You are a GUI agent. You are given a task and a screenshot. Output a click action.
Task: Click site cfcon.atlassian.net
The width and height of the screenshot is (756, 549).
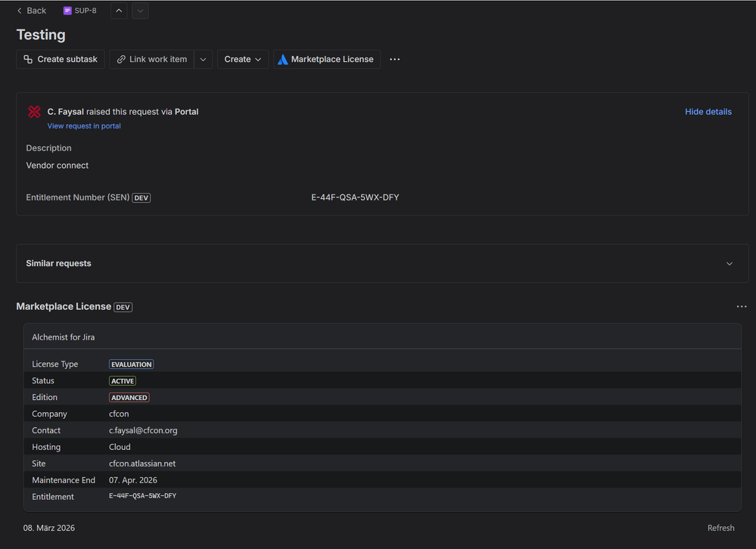coord(142,464)
